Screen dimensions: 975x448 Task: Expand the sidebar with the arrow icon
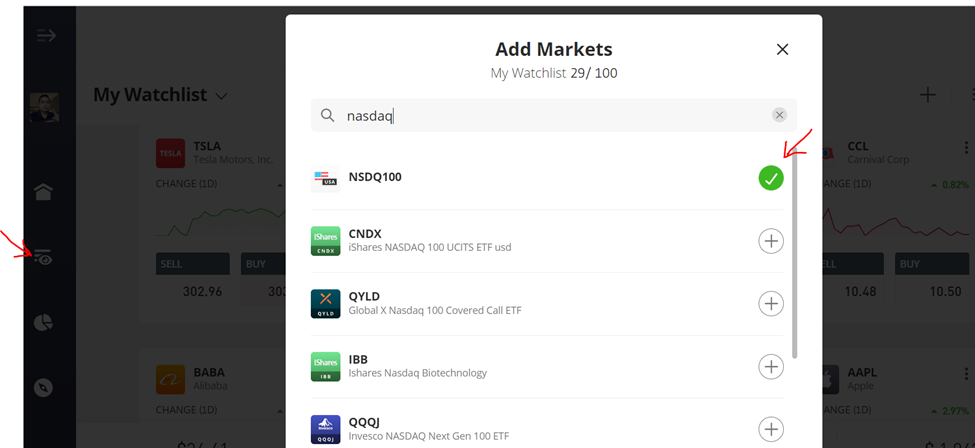[46, 35]
